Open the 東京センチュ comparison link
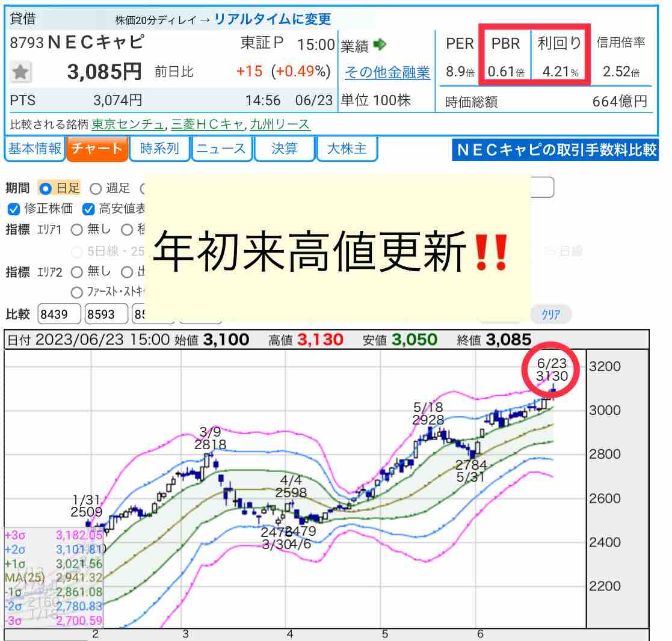Image resolution: width=672 pixels, height=641 pixels. pyautogui.click(x=128, y=124)
